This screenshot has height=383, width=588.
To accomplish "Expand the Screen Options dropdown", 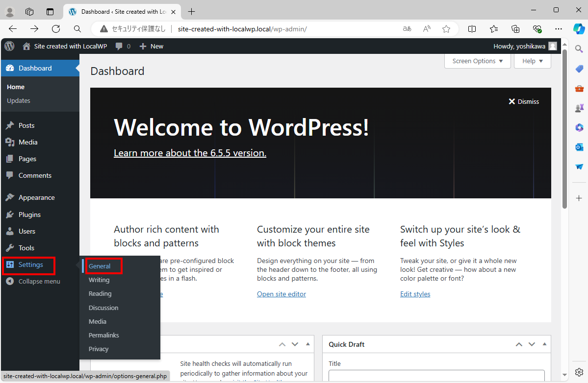I will [477, 61].
